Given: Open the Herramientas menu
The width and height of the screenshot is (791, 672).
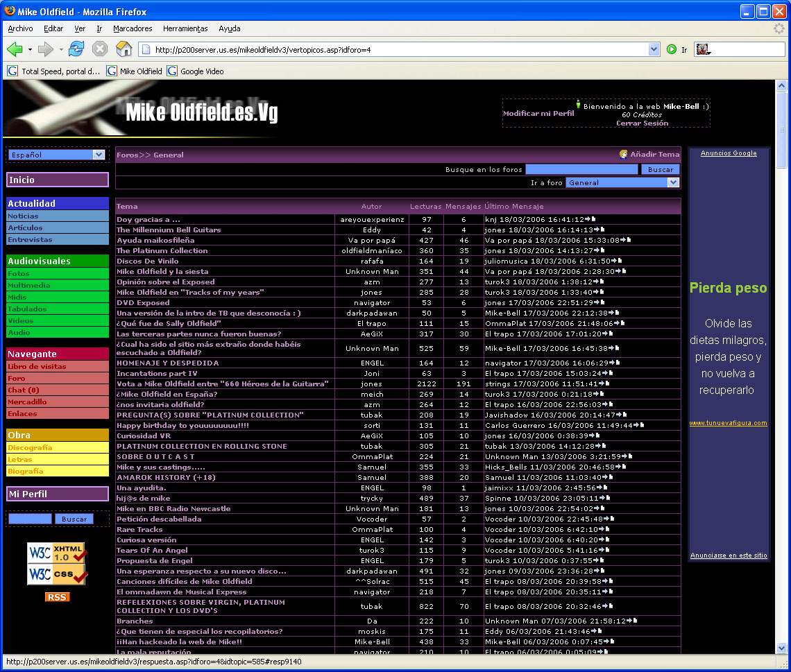Looking at the screenshot, I should [185, 28].
